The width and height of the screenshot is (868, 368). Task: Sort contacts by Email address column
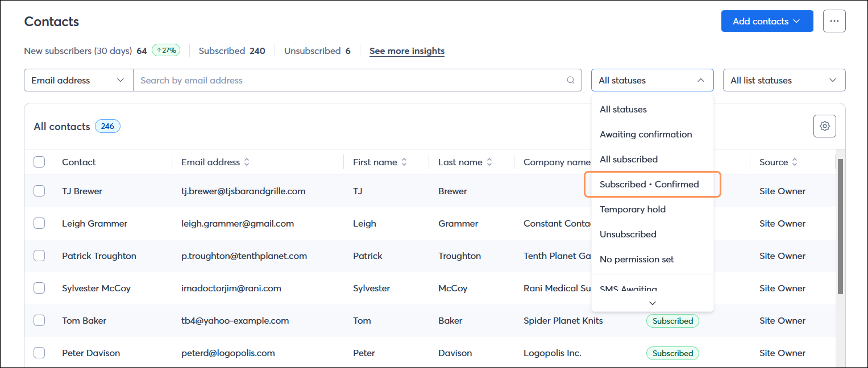247,162
